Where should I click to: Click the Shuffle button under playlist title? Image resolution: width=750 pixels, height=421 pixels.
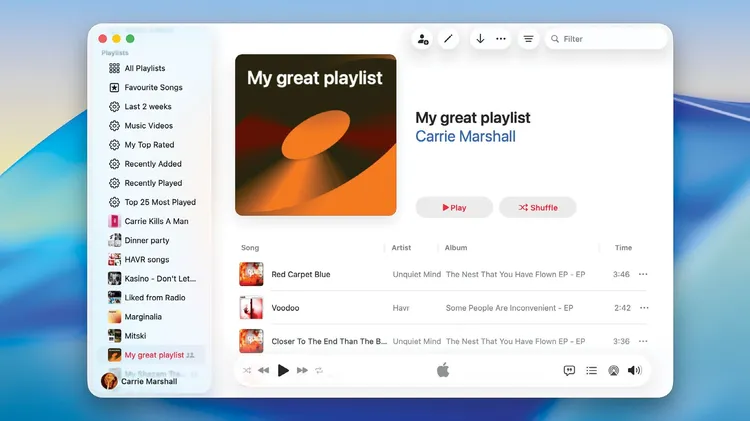(538, 207)
